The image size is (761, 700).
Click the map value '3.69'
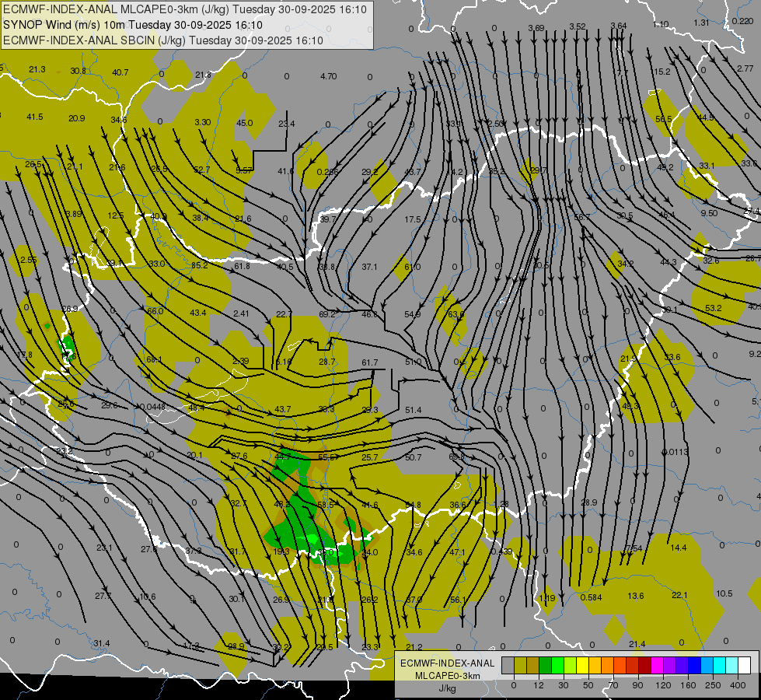tap(536, 28)
